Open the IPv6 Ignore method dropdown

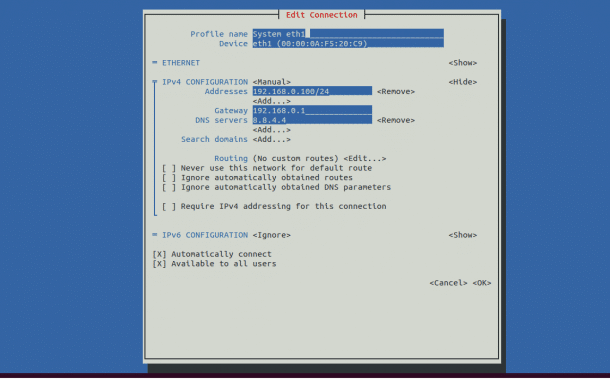tap(272, 235)
